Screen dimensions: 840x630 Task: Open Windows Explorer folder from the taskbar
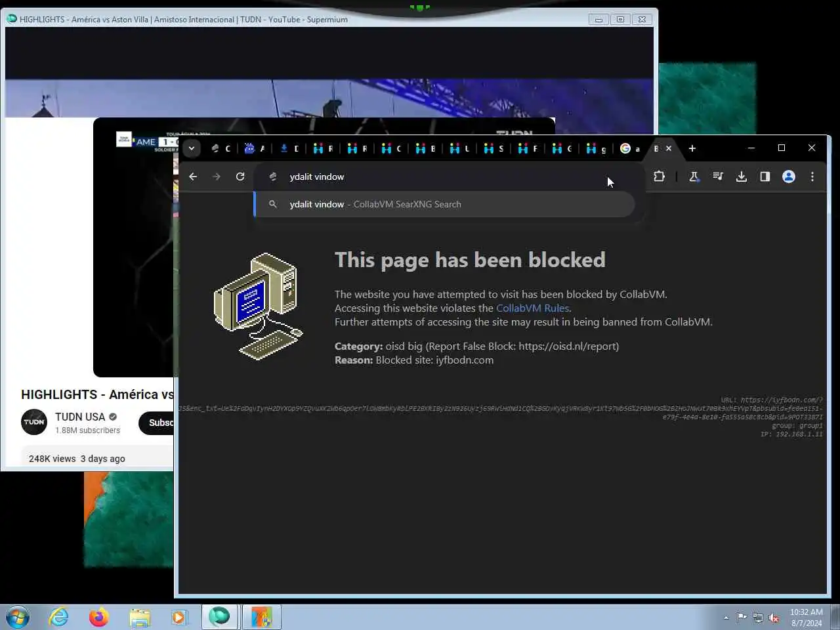(x=139, y=618)
